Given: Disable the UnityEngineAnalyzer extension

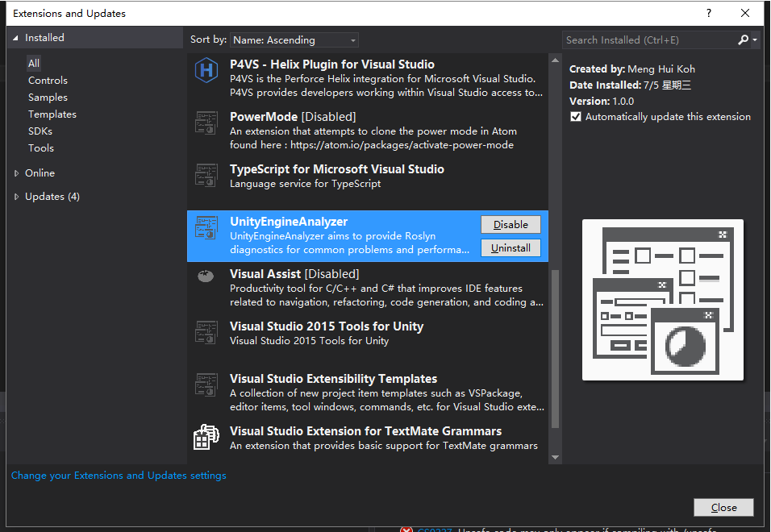Looking at the screenshot, I should pyautogui.click(x=511, y=225).
